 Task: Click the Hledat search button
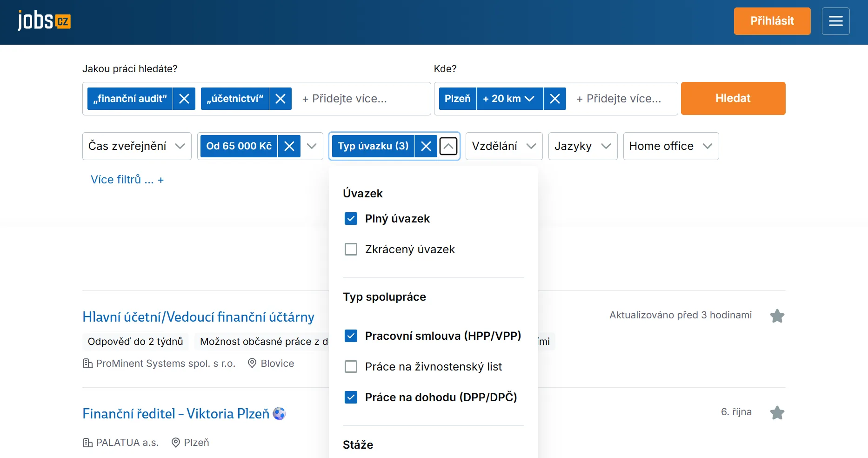click(x=733, y=98)
